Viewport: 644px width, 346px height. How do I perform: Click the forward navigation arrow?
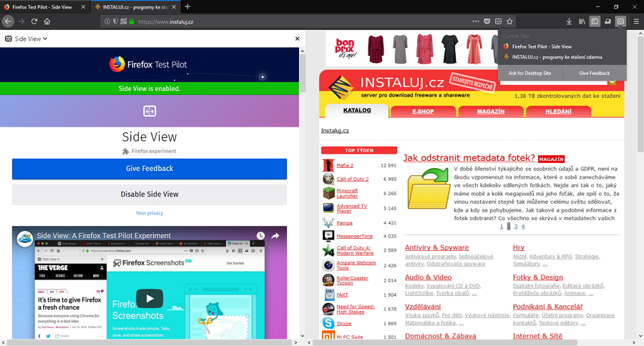[x=21, y=21]
